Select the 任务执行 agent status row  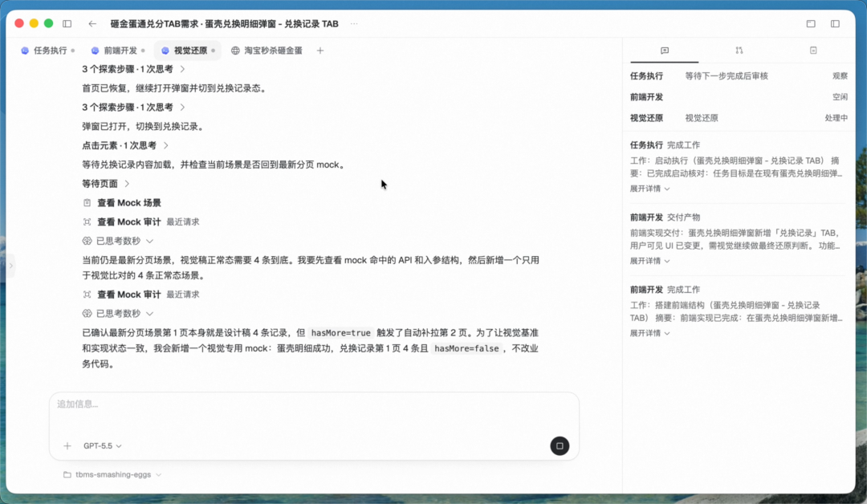point(739,75)
